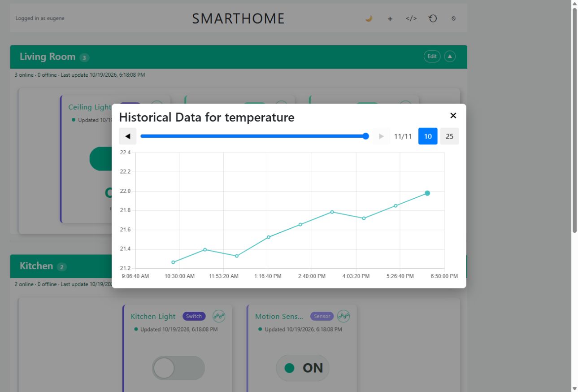The image size is (578, 392).
Task: Click the logout icon in header
Action: [x=454, y=18]
